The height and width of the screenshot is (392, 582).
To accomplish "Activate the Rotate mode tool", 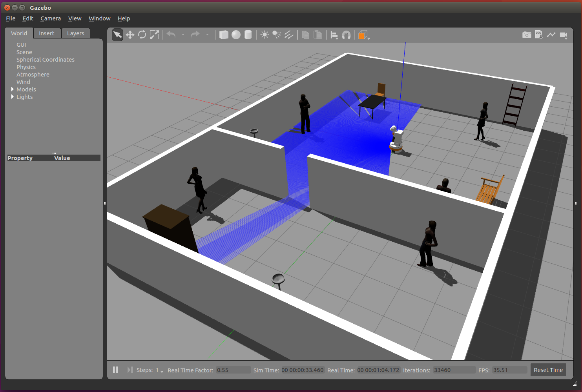I will pyautogui.click(x=142, y=35).
